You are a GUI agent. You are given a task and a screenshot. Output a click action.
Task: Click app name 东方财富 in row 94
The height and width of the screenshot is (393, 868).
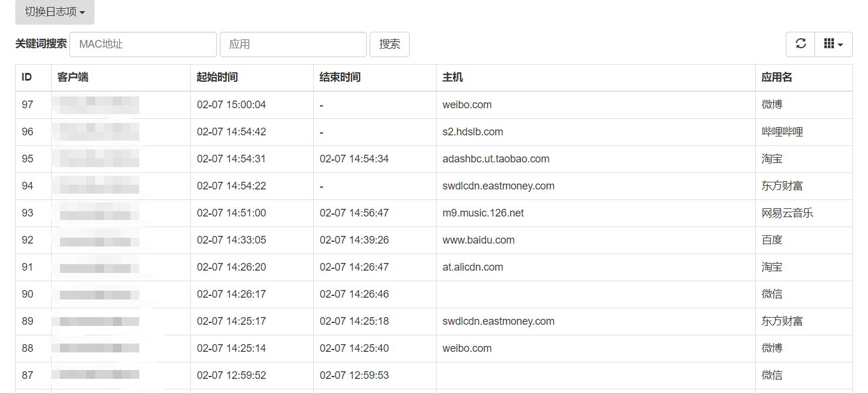point(782,186)
